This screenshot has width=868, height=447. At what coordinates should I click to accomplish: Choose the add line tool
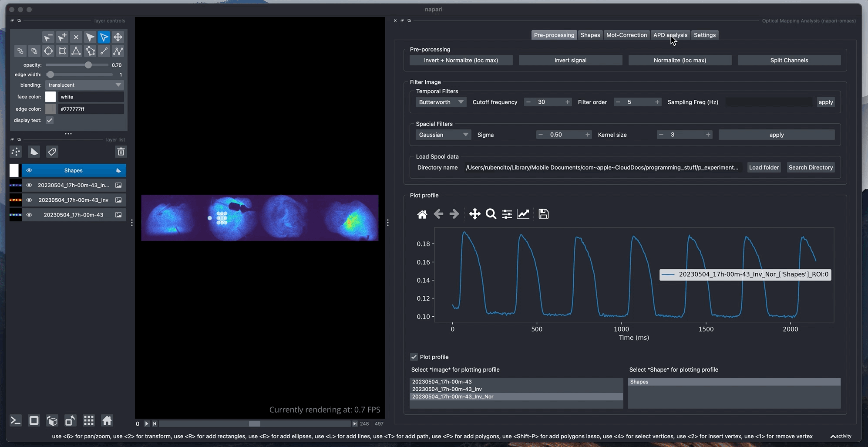click(104, 51)
